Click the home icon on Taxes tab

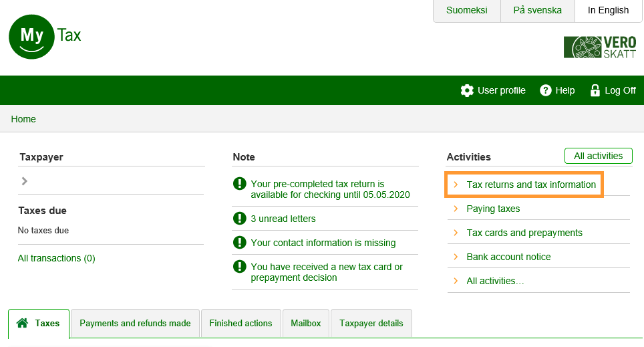click(23, 323)
